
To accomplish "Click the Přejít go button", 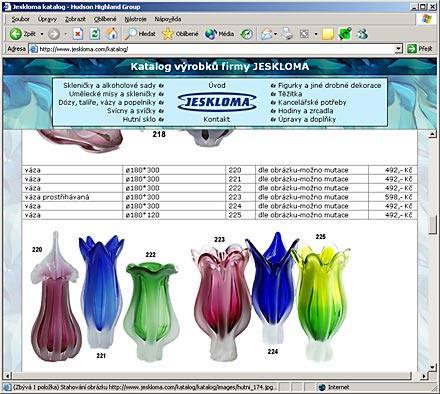I will (x=420, y=49).
